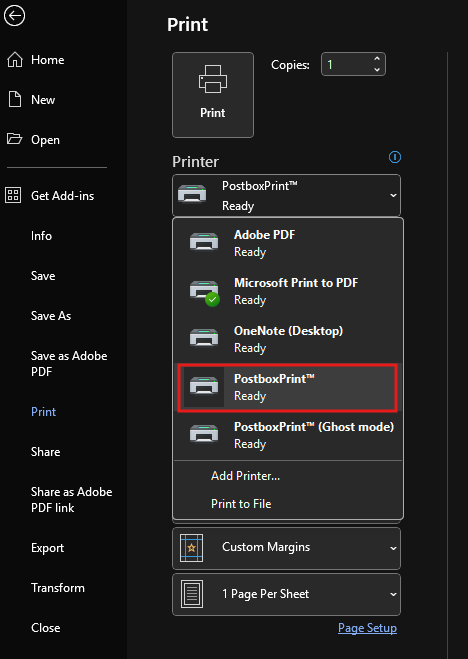
Task: Pick PostboxPrint (Ghost mode) printer
Action: tap(288, 435)
